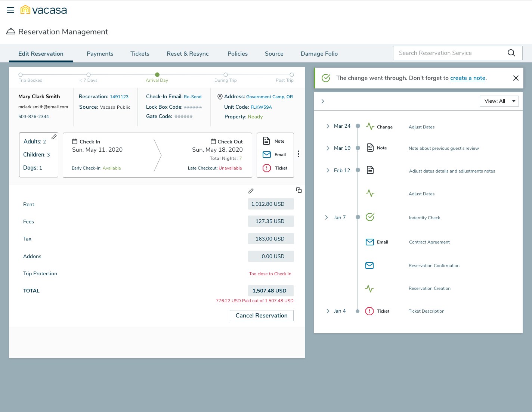Open the hamburger navigation menu
The width and height of the screenshot is (532, 412).
[x=10, y=10]
